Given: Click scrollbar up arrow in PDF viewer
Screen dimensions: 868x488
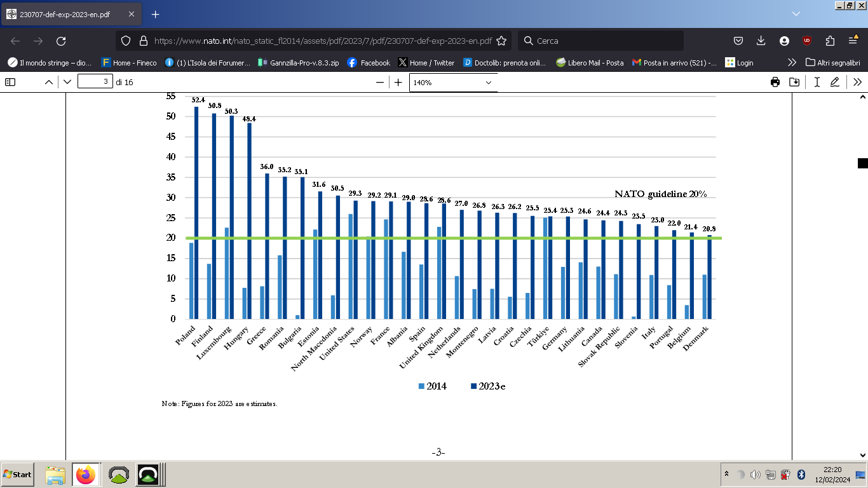Looking at the screenshot, I should click(862, 97).
